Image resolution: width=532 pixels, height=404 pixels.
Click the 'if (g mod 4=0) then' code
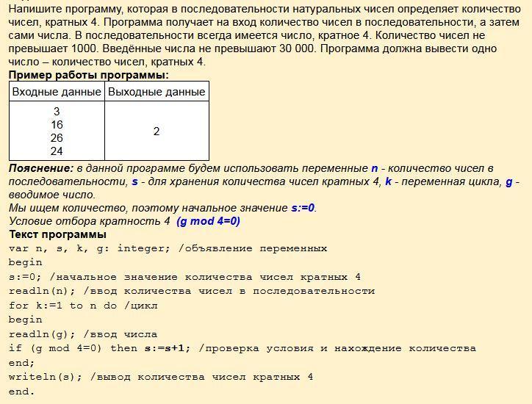pos(73,348)
